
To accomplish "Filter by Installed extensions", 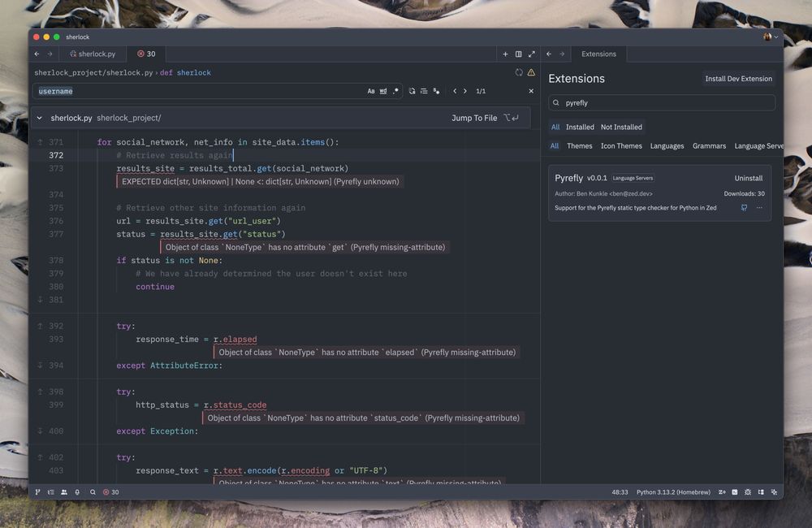I will click(x=580, y=127).
